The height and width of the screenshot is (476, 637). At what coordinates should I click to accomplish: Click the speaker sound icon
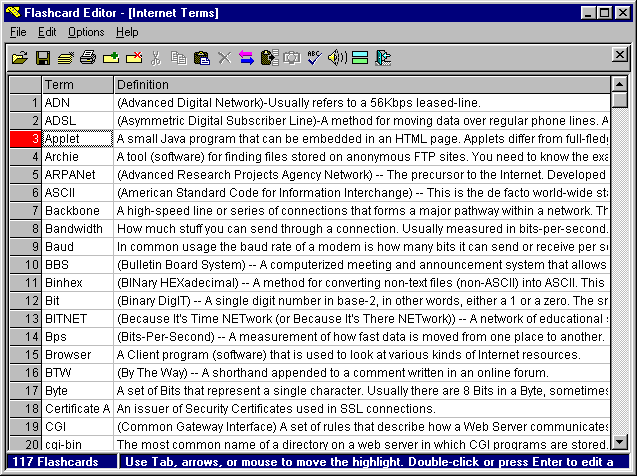tap(337, 58)
